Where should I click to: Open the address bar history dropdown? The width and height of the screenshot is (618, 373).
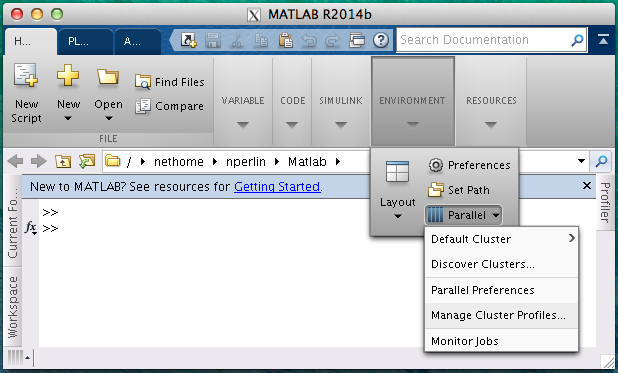click(581, 161)
